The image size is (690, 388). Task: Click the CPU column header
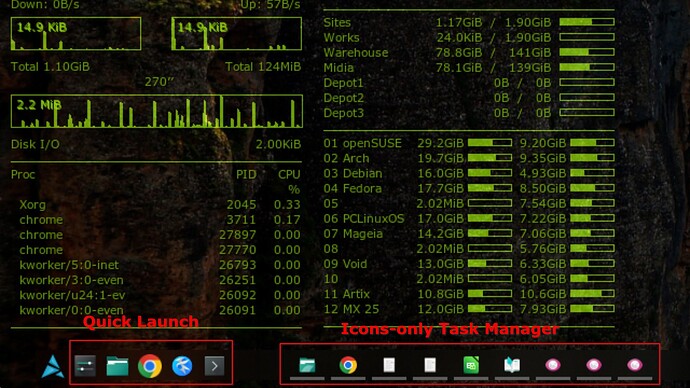(x=289, y=175)
